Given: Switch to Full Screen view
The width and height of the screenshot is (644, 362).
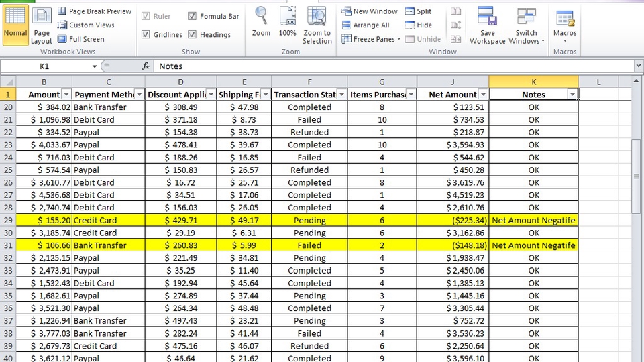Looking at the screenshot, I should coord(81,39).
